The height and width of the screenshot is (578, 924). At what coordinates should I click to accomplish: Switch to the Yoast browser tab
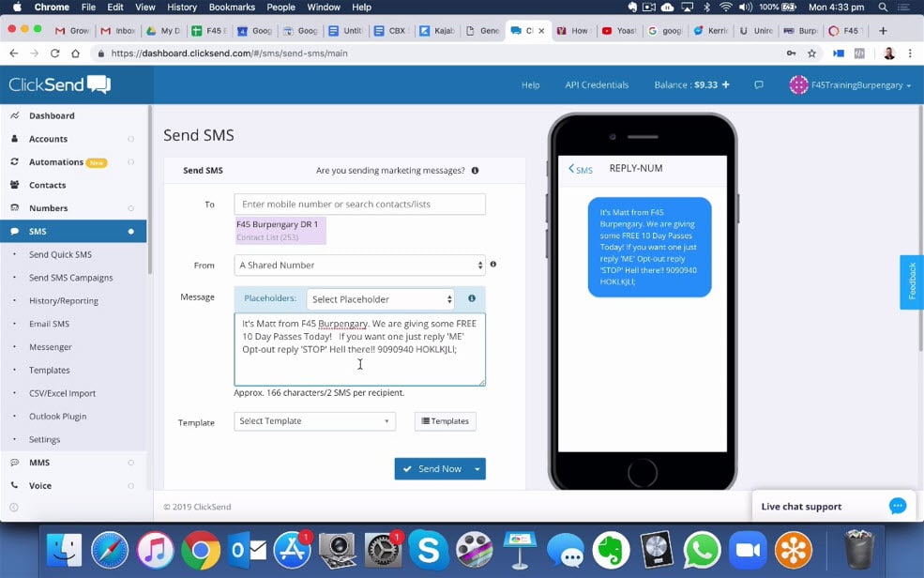pyautogui.click(x=619, y=31)
